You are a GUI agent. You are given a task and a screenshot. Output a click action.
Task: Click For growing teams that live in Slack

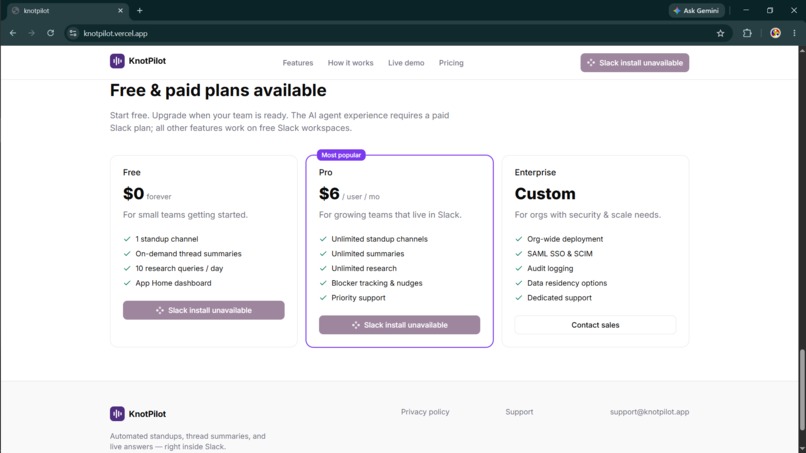[390, 215]
